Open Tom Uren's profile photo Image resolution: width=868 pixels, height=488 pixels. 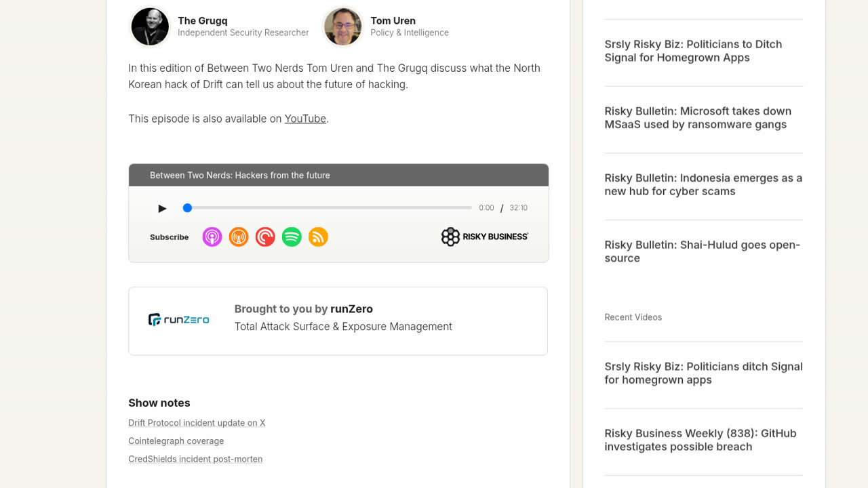[342, 26]
